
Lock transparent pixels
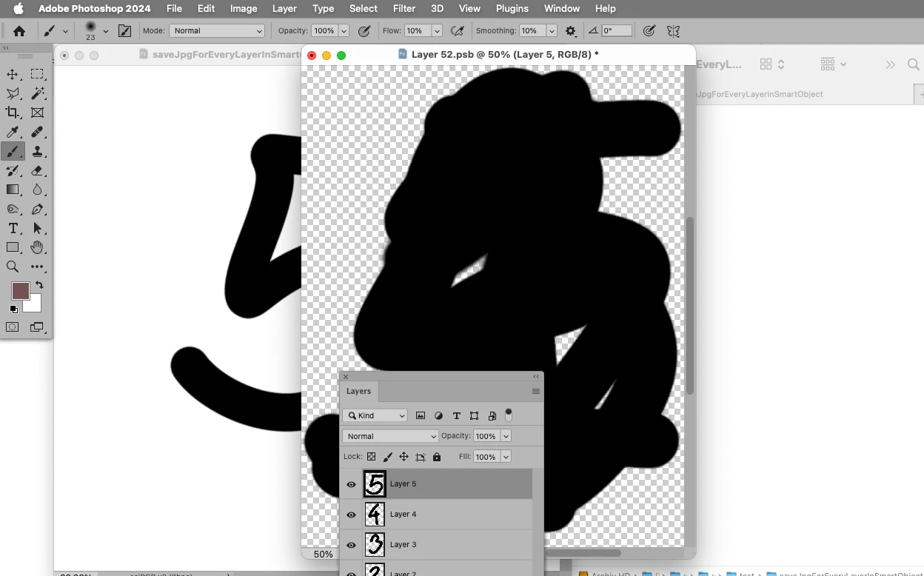click(372, 457)
